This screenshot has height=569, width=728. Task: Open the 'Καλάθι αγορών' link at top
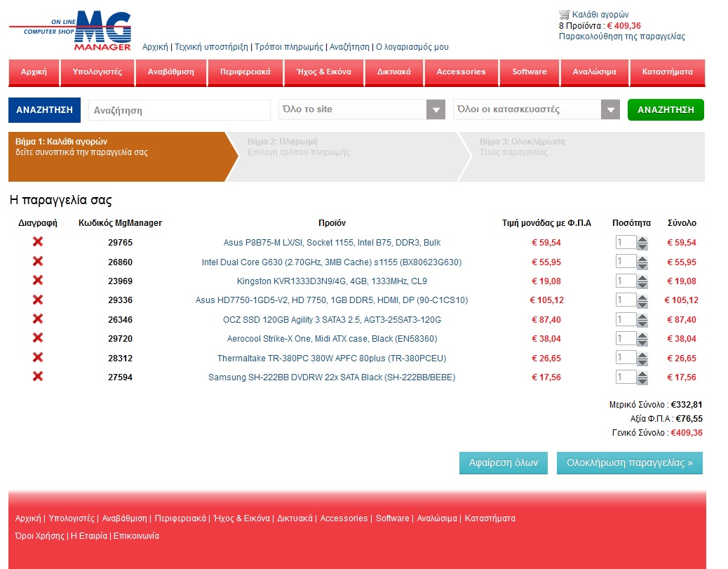[x=600, y=15]
